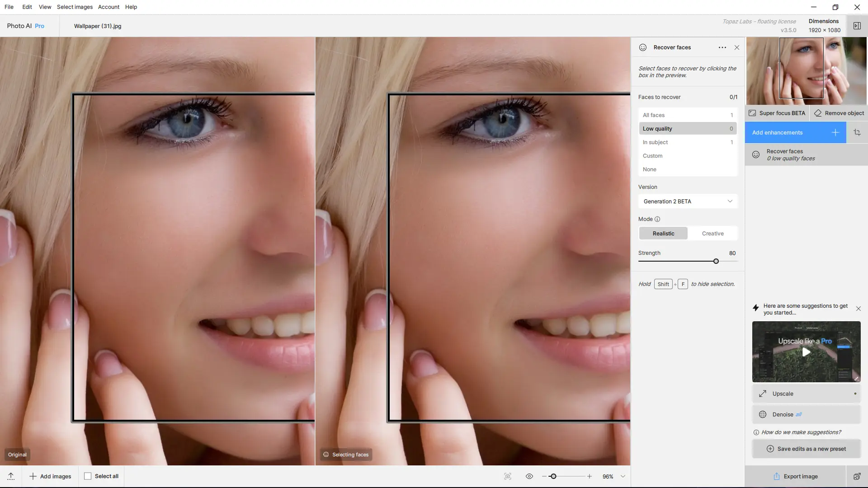The width and height of the screenshot is (868, 488).
Task: Play the Upscale like a Pro video
Action: pos(806,352)
